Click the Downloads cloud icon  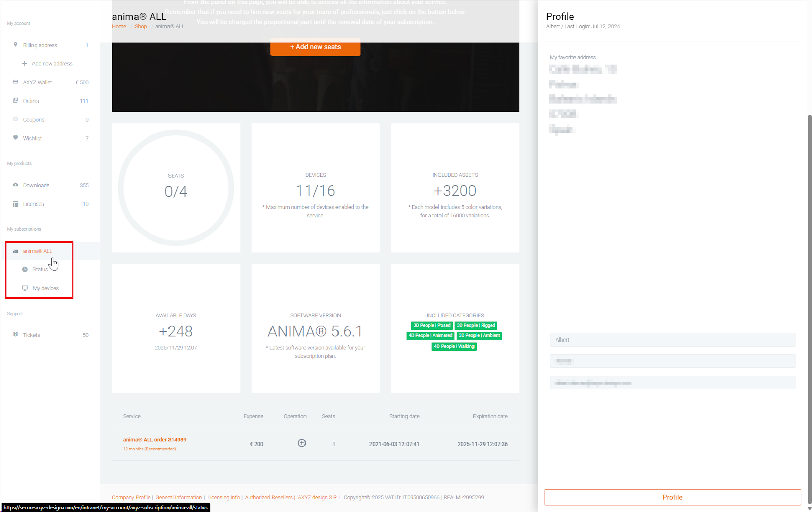coord(15,185)
